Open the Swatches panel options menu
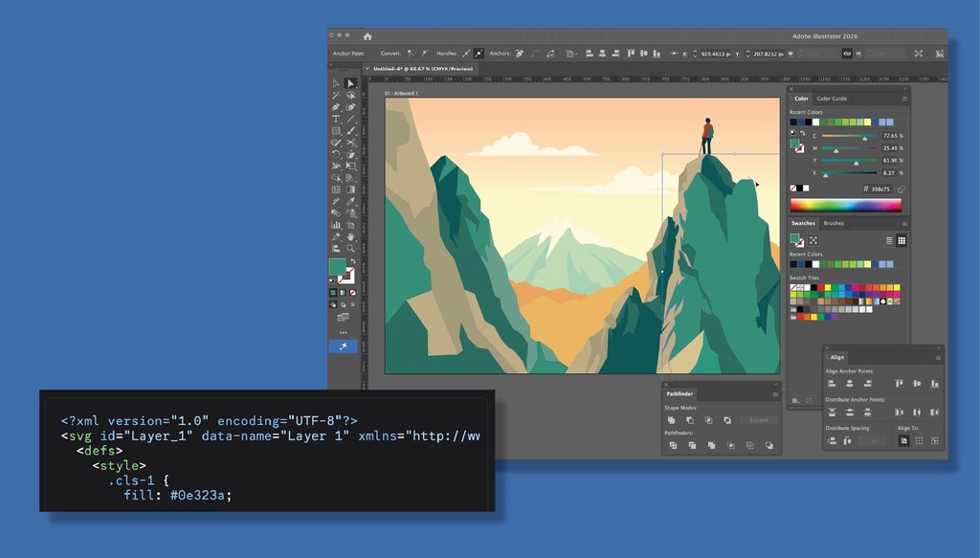The height and width of the screenshot is (558, 980). pos(904,223)
